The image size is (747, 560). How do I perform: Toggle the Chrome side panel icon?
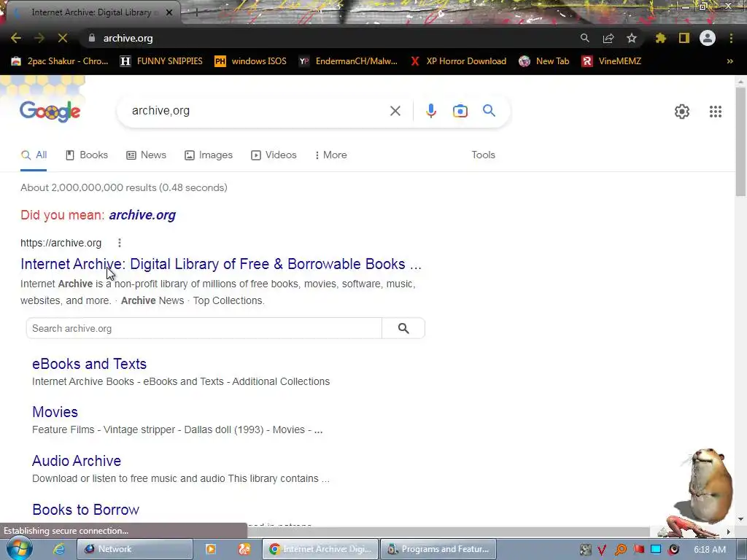click(x=684, y=38)
